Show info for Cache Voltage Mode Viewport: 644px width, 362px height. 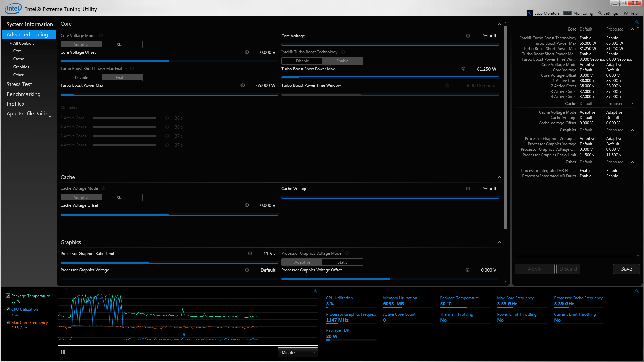[x=103, y=188]
